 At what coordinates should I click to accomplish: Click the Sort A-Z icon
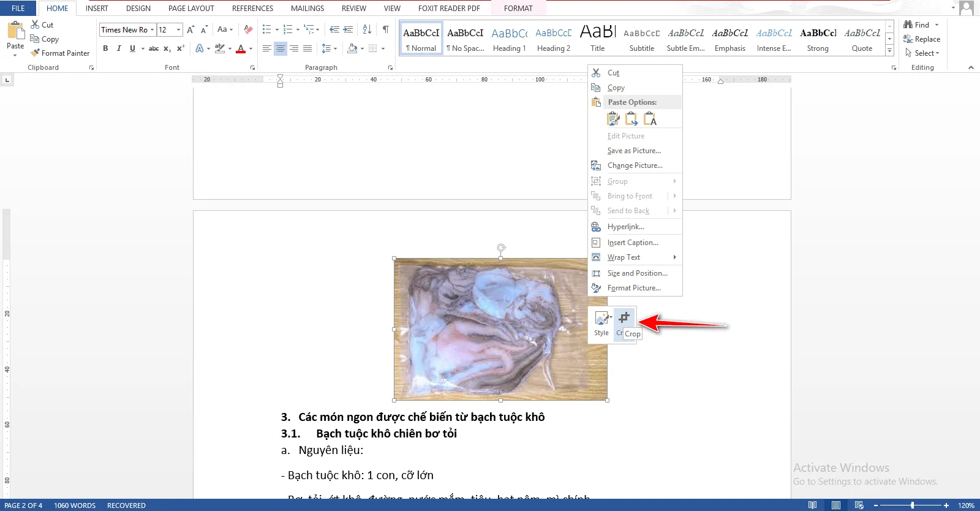[367, 29]
